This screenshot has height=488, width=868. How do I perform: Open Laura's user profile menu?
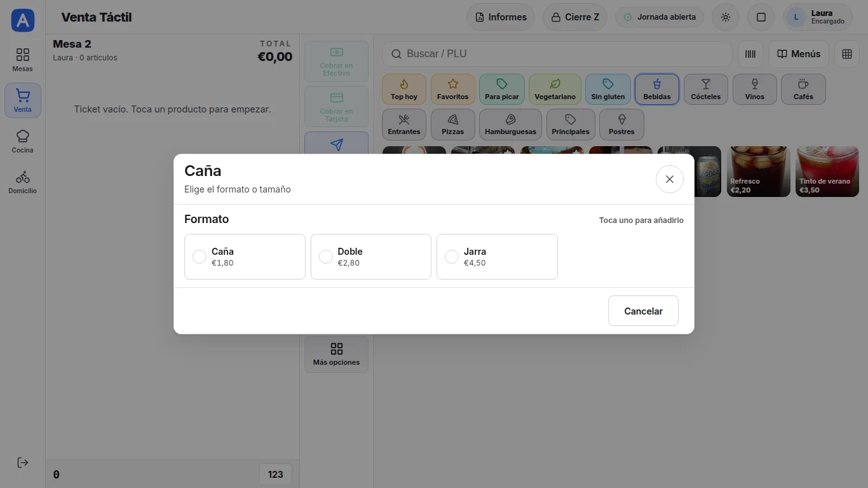tap(818, 17)
